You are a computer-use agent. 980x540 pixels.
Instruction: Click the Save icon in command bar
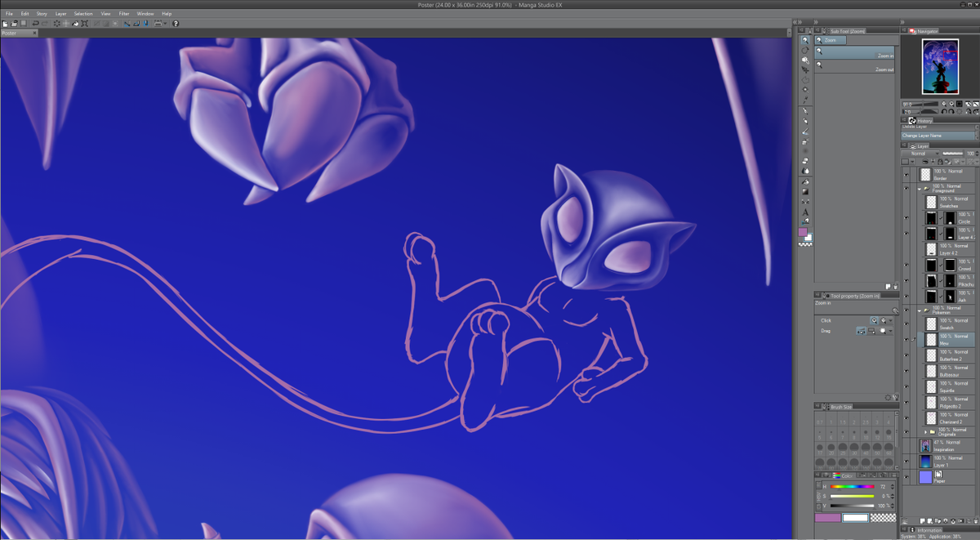pyautogui.click(x=24, y=24)
